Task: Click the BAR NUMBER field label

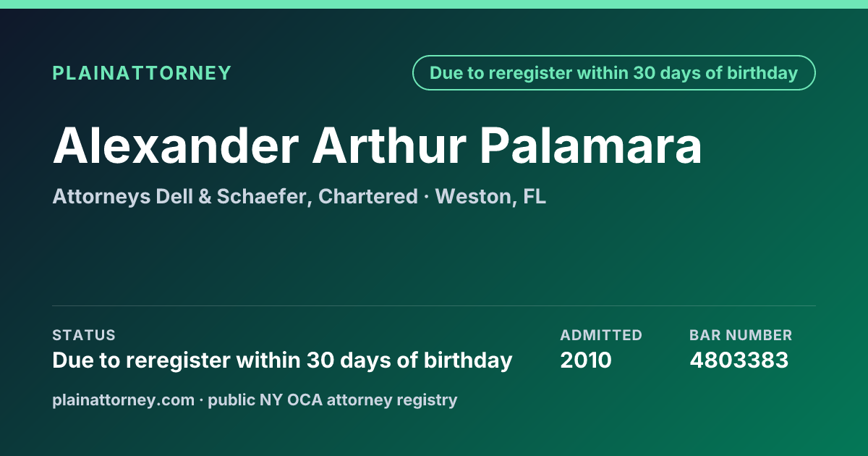Action: point(741,335)
